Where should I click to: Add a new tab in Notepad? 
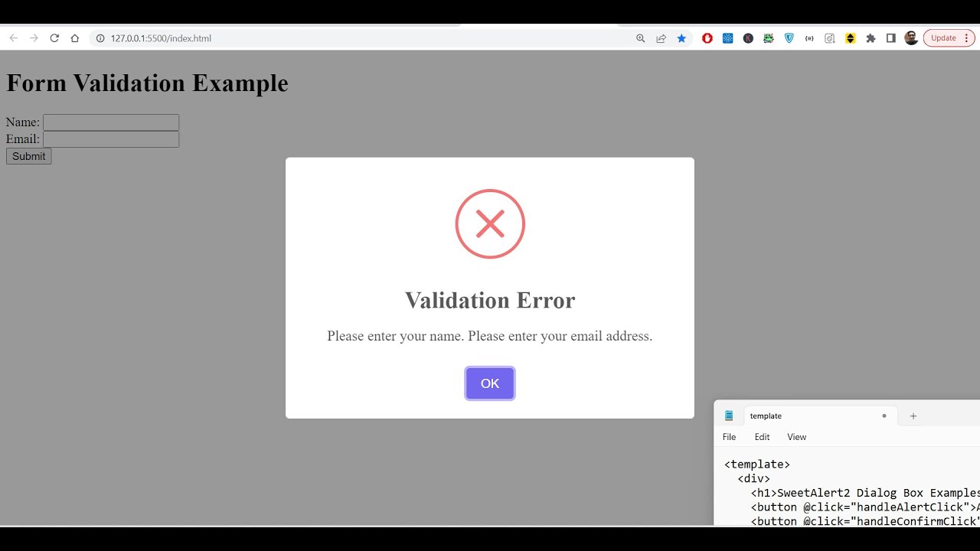913,416
